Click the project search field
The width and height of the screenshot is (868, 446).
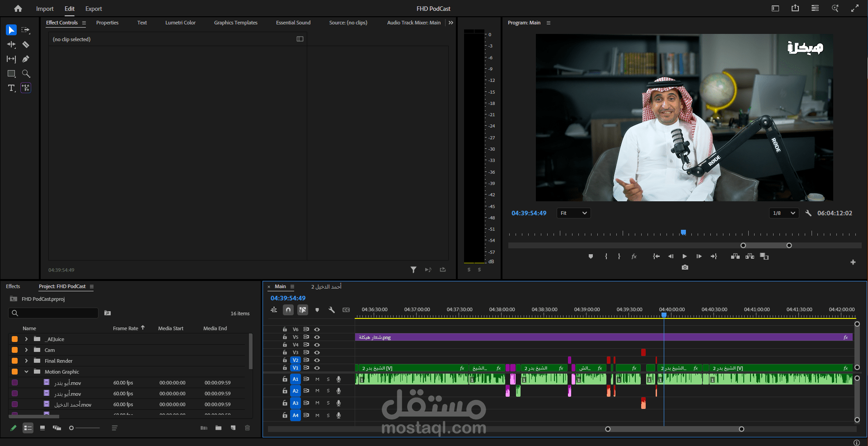[56, 313]
